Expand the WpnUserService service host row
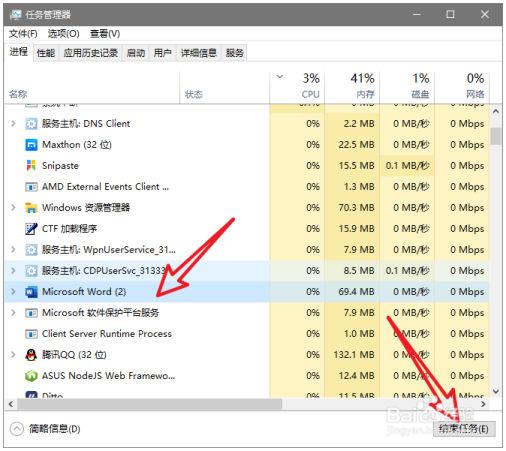 pos(13,250)
